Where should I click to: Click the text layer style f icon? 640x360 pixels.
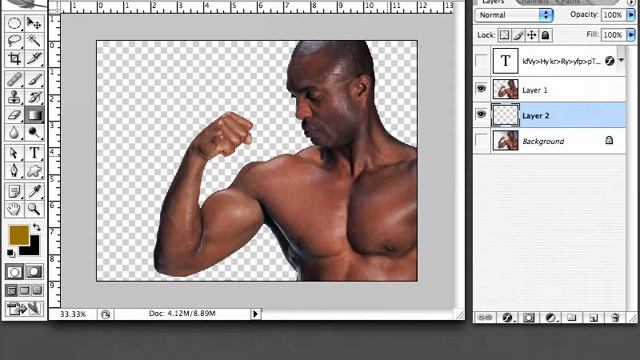click(609, 61)
